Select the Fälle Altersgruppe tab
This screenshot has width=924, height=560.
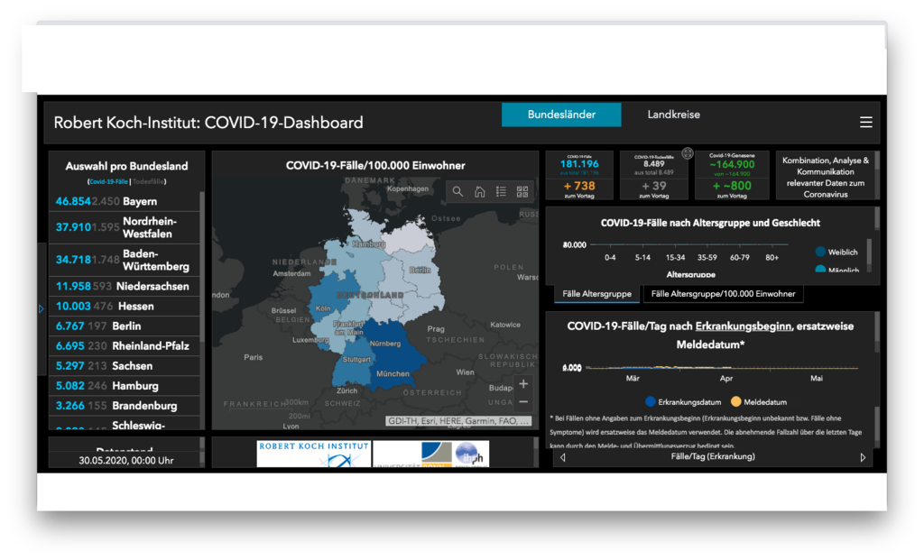click(x=596, y=294)
